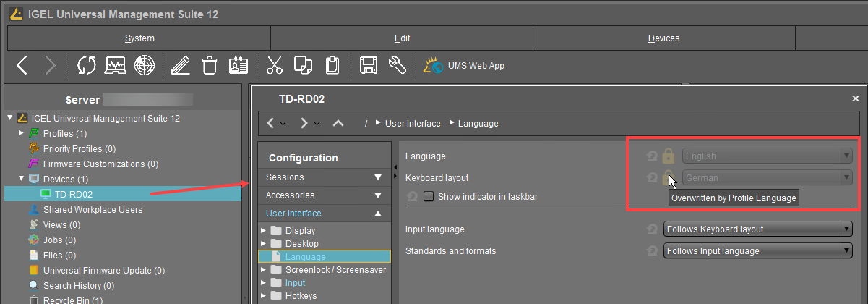Open the Devices menu
The width and height of the screenshot is (868, 304).
(x=663, y=38)
